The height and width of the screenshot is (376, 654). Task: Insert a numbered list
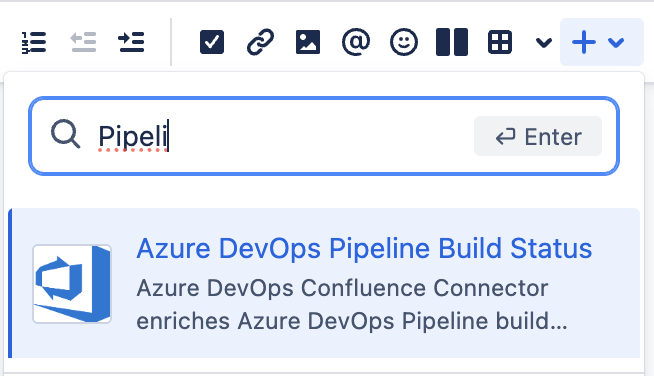click(x=34, y=42)
